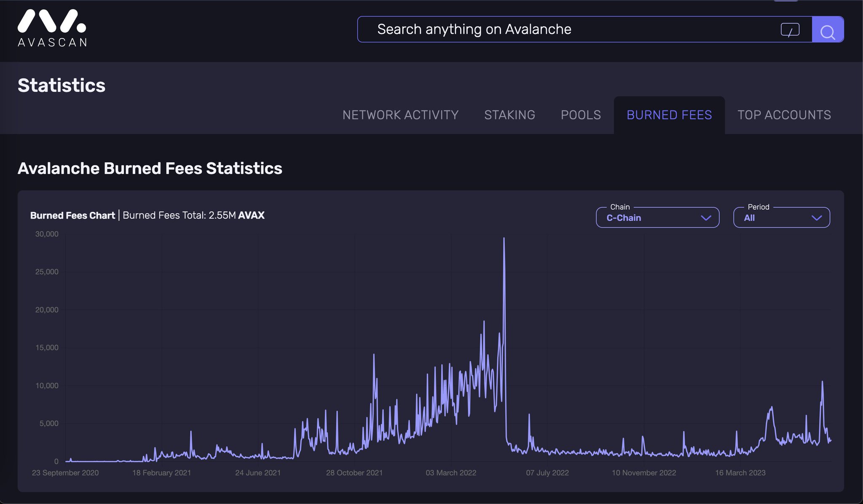Open the POOLS statistics tab
Image resolution: width=863 pixels, height=504 pixels.
[x=581, y=115]
